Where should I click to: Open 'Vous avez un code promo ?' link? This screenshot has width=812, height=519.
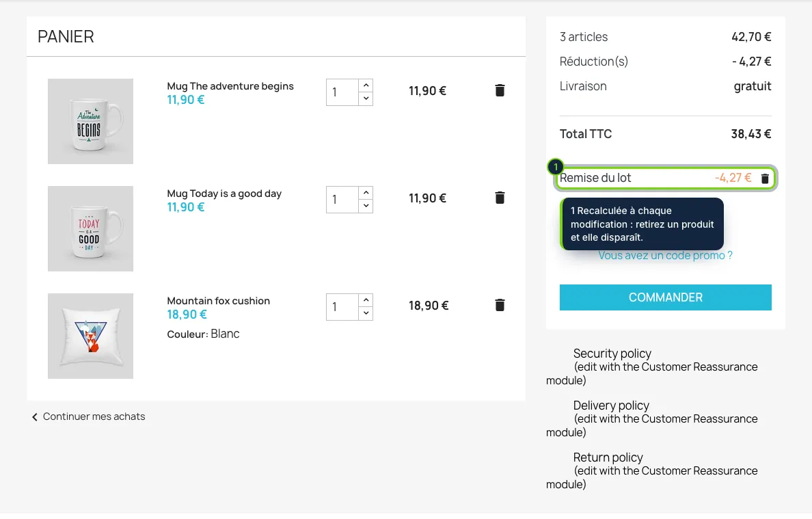pos(666,255)
